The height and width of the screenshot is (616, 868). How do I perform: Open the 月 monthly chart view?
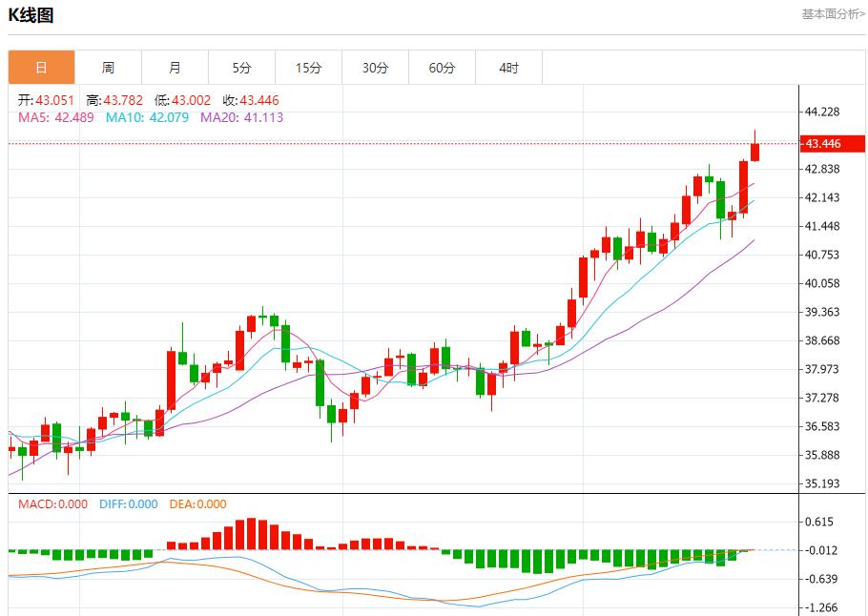tap(175, 67)
